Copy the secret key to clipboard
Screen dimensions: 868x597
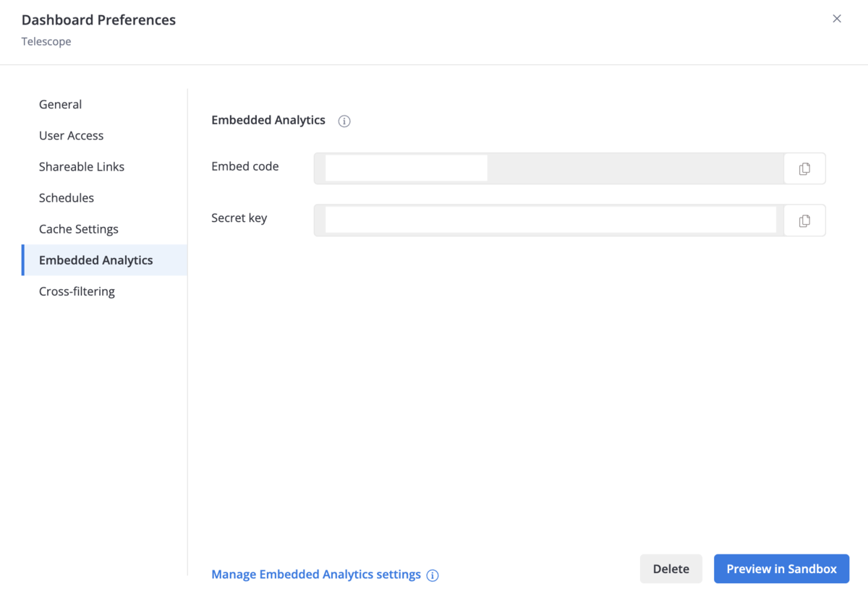tap(804, 221)
